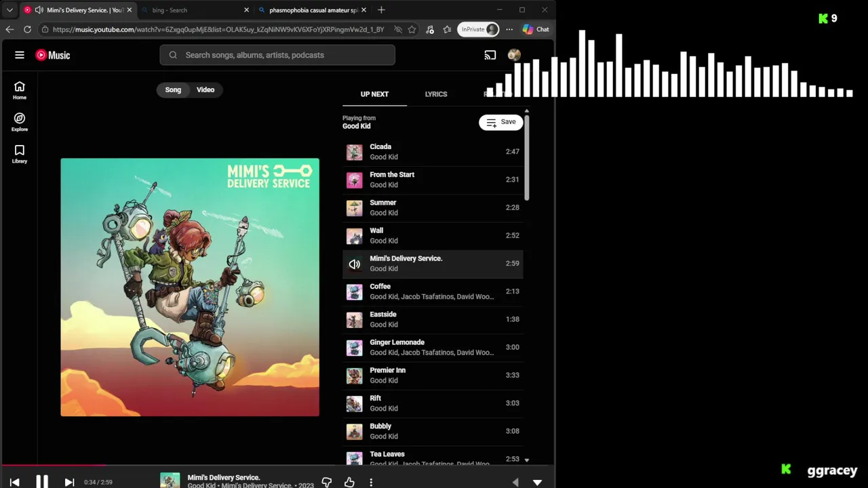Click the queue vertical scrollbar
Viewport: 868px width, 488px height.
click(526, 157)
